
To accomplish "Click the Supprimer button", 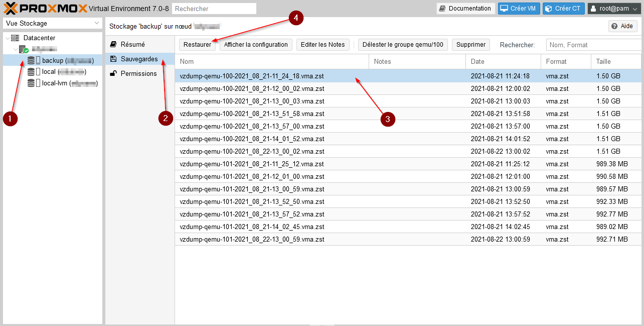I will point(470,45).
